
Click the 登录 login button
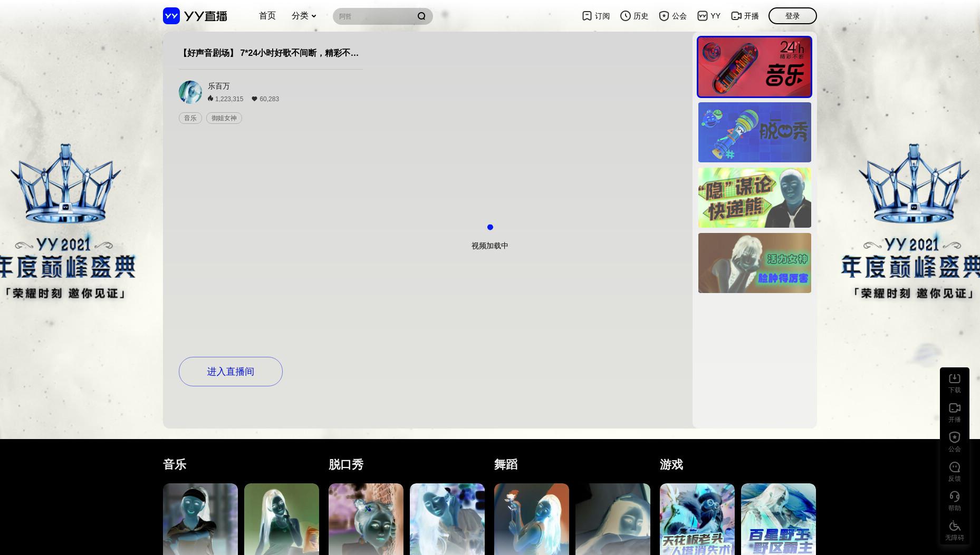[792, 16]
